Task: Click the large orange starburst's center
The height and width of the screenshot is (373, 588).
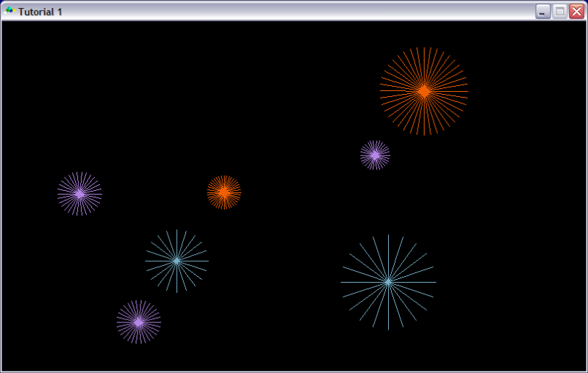Action: (424, 91)
